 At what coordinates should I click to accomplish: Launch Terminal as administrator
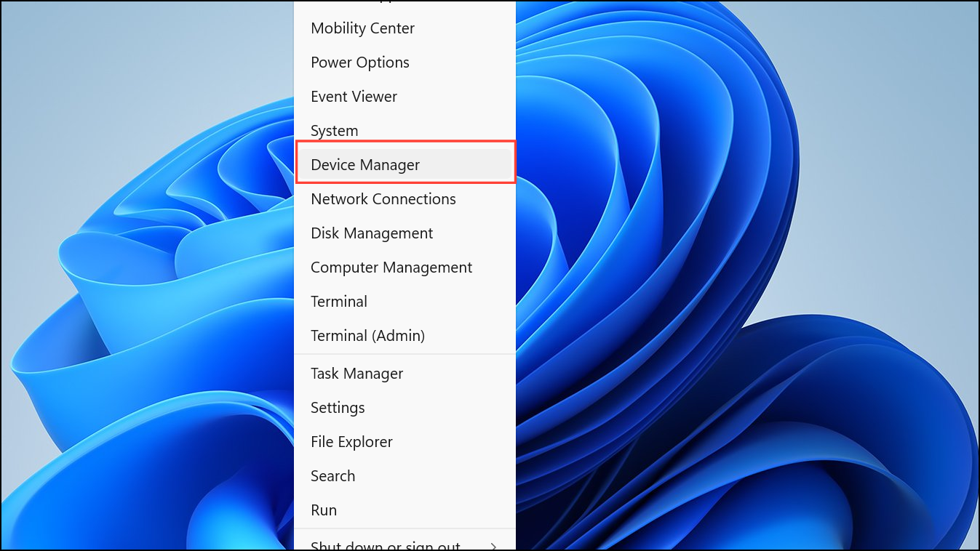[368, 335]
